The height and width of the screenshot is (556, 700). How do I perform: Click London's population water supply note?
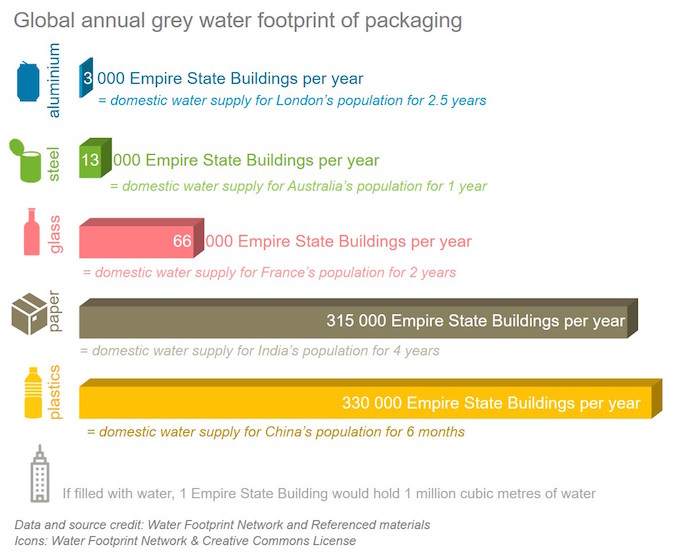pyautogui.click(x=292, y=100)
